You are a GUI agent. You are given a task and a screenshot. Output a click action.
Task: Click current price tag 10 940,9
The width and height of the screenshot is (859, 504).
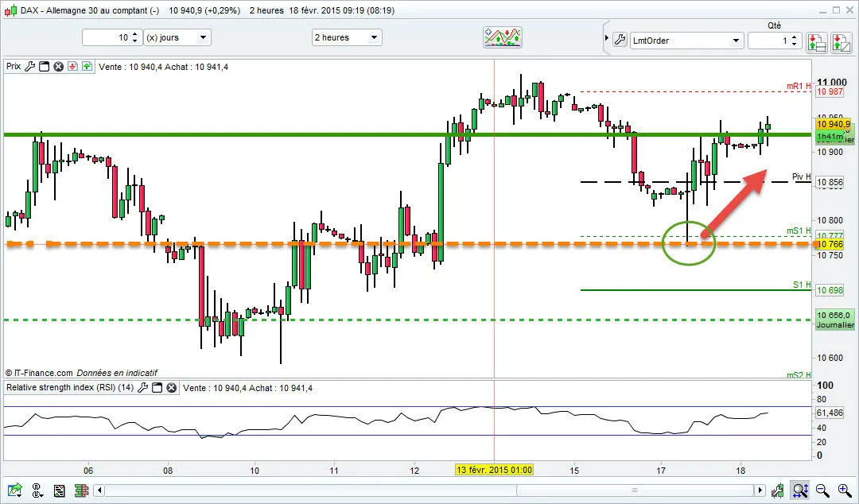(x=834, y=124)
